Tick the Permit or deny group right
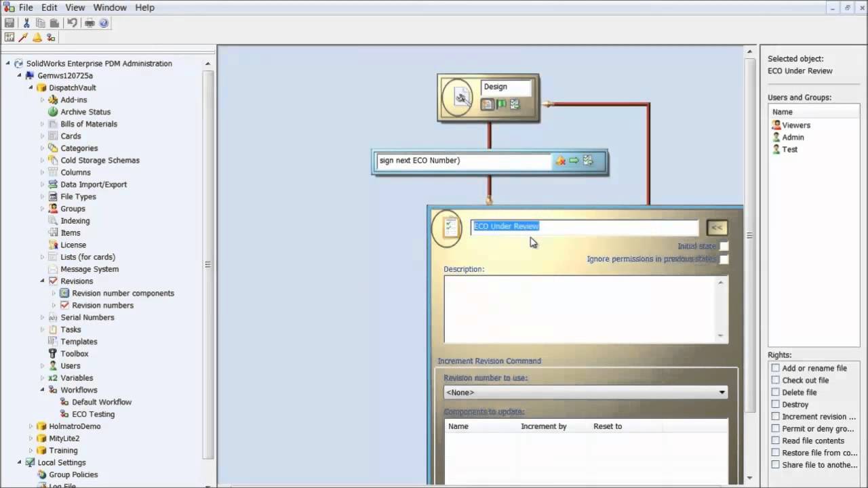The width and height of the screenshot is (868, 488). pos(775,428)
